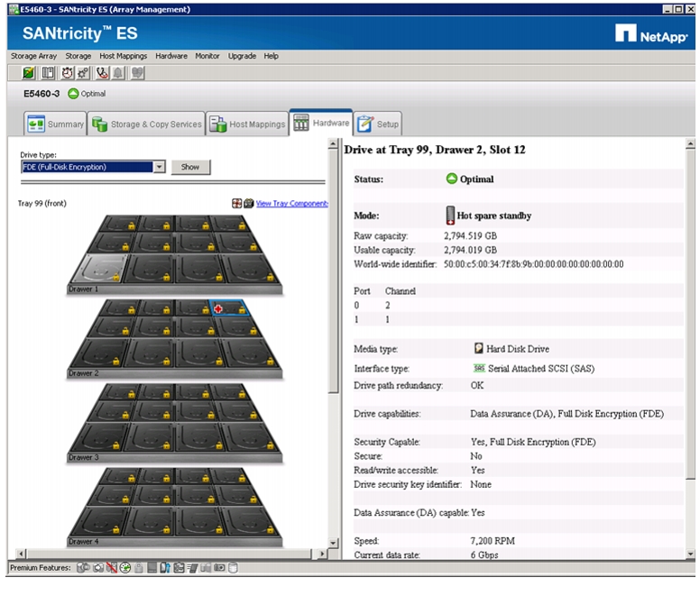
Task: Click the stopwatch toolbar icon
Action: [x=67, y=73]
